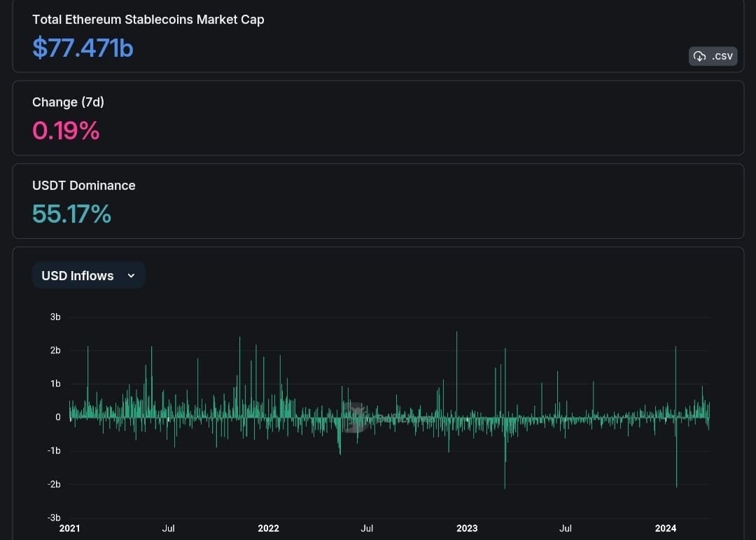Select the 2021 label on the x-axis
Viewport: 756px width, 540px height.
click(69, 529)
